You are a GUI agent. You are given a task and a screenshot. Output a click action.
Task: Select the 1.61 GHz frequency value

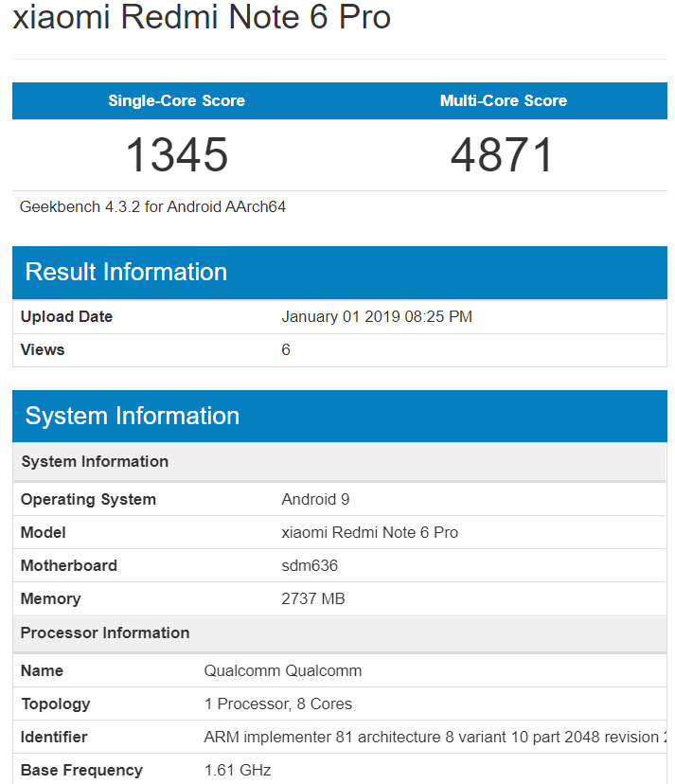(238, 770)
